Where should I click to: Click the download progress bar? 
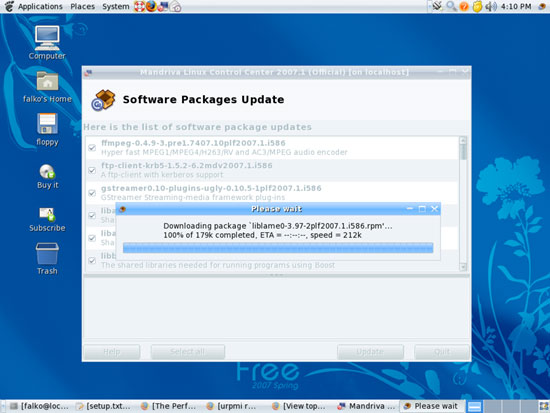tap(278, 248)
